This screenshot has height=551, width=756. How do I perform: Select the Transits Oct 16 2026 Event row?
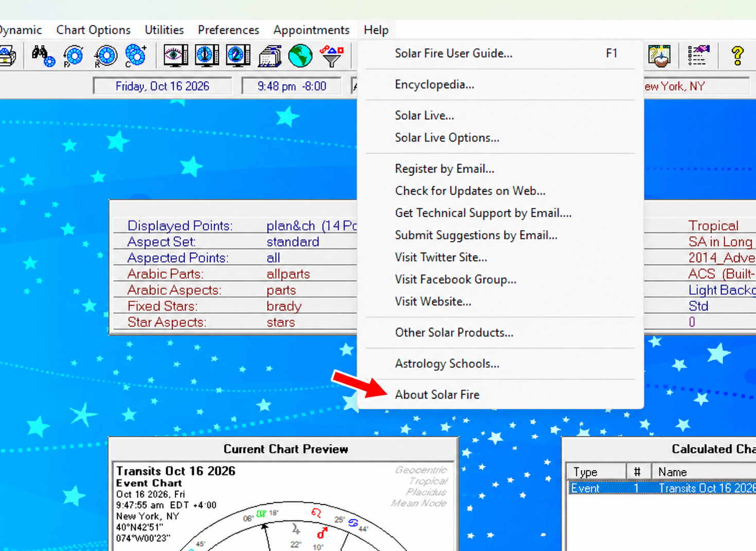(662, 488)
